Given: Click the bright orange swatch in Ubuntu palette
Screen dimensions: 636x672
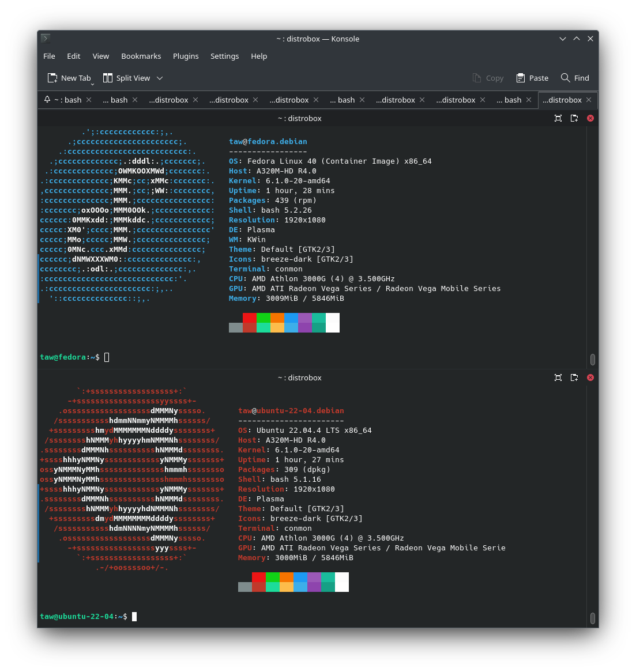Looking at the screenshot, I should [287, 577].
